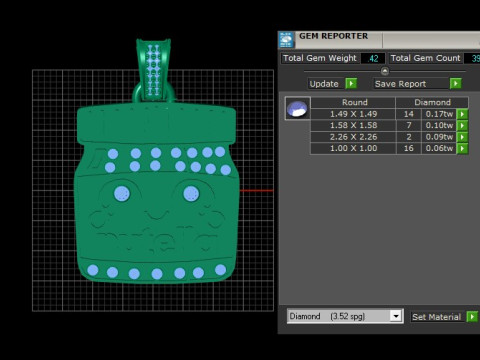
Task: Click green arrow for 0.17tw row
Action: point(462,114)
